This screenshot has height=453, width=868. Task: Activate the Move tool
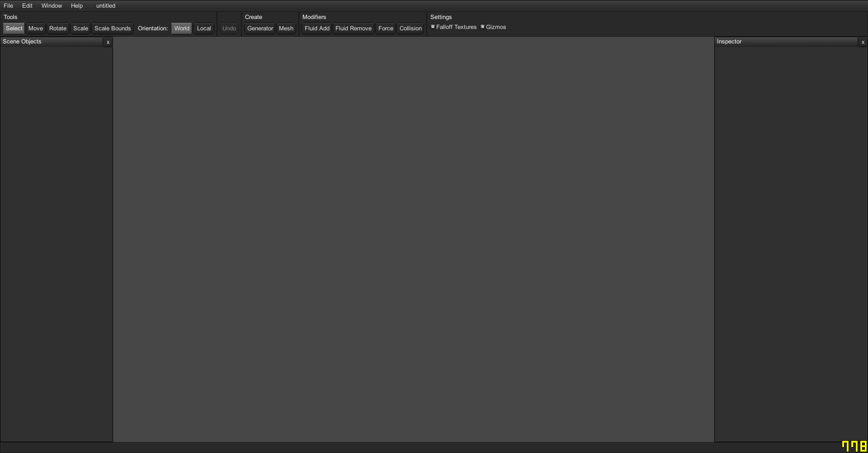[36, 28]
